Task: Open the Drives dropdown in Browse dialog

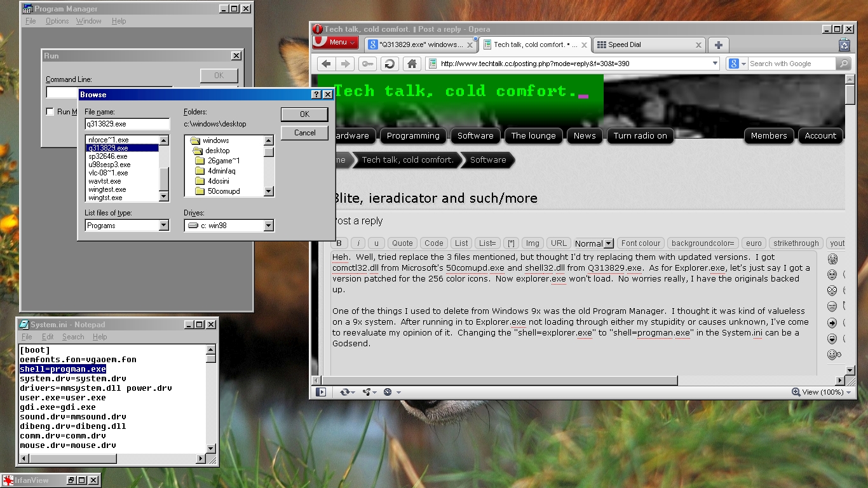Action: (269, 226)
